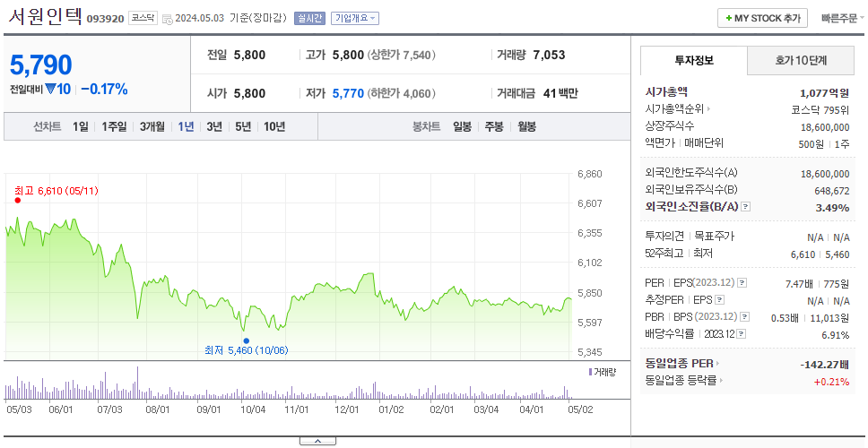Click the red highest price marker dot
This screenshot has width=868, height=448.
pos(18,200)
